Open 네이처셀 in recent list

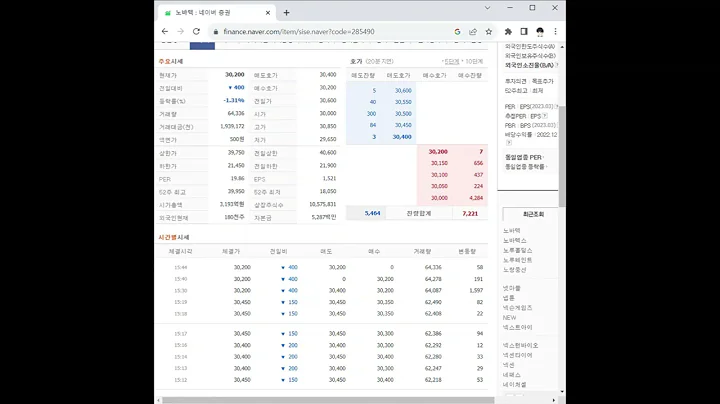[515, 385]
